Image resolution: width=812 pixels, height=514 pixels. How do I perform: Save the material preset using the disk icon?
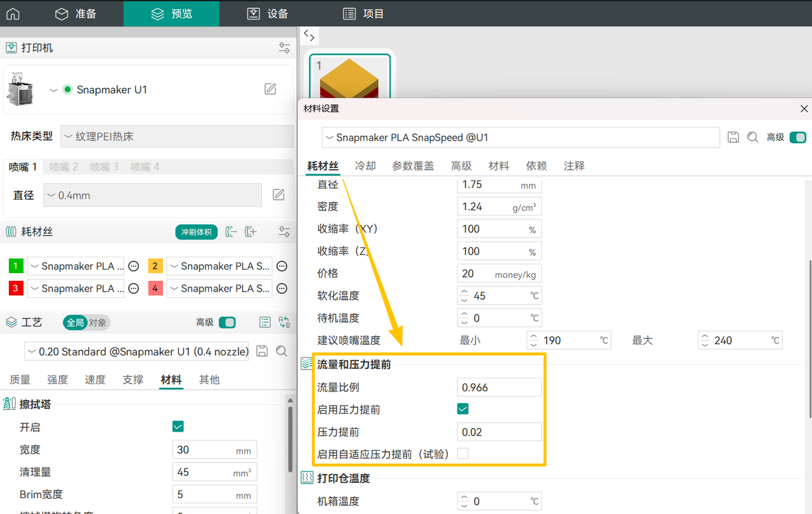point(733,137)
